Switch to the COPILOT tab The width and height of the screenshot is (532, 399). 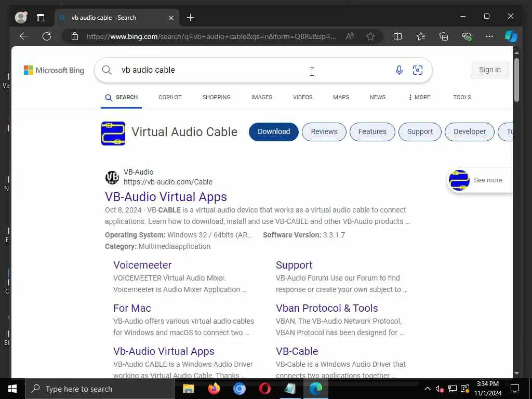coord(170,97)
